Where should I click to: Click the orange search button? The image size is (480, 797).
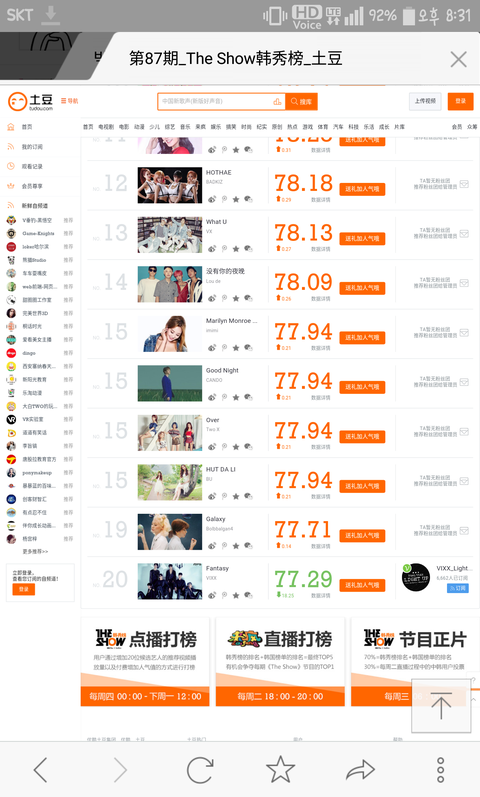tap(302, 102)
